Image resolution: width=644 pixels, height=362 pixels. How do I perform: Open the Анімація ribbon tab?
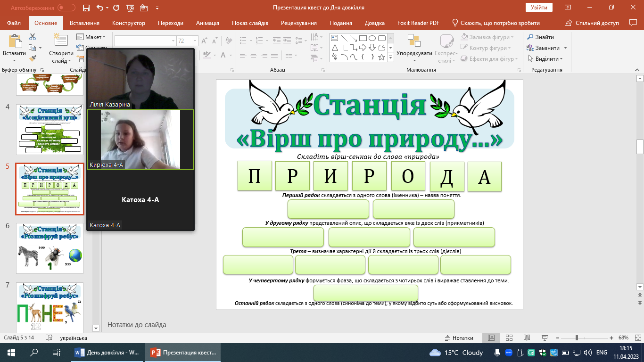pos(207,23)
